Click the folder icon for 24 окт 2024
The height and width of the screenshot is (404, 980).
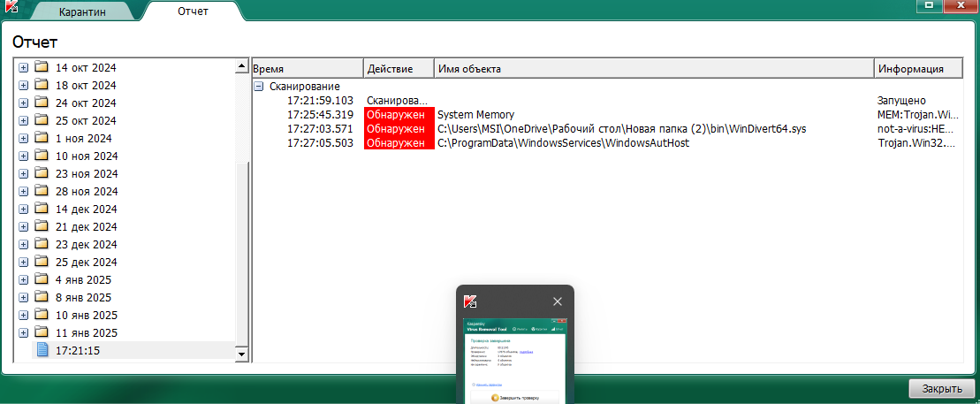42,102
